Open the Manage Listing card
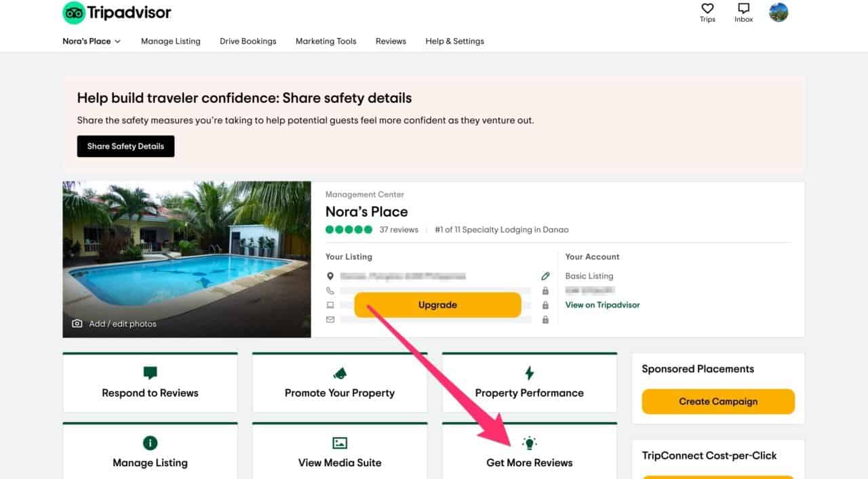This screenshot has width=868, height=479. [x=150, y=451]
